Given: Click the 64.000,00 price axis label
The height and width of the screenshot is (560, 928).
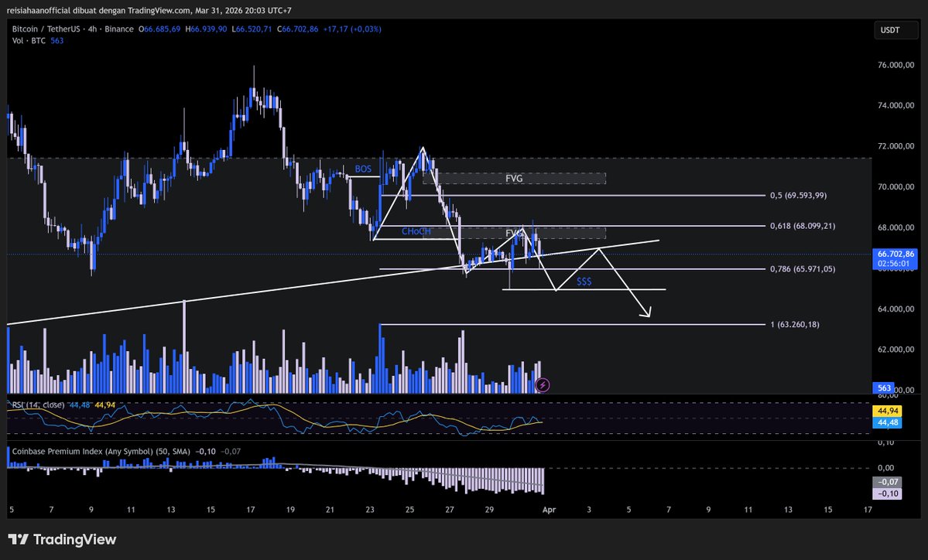Looking at the screenshot, I should tap(896, 309).
